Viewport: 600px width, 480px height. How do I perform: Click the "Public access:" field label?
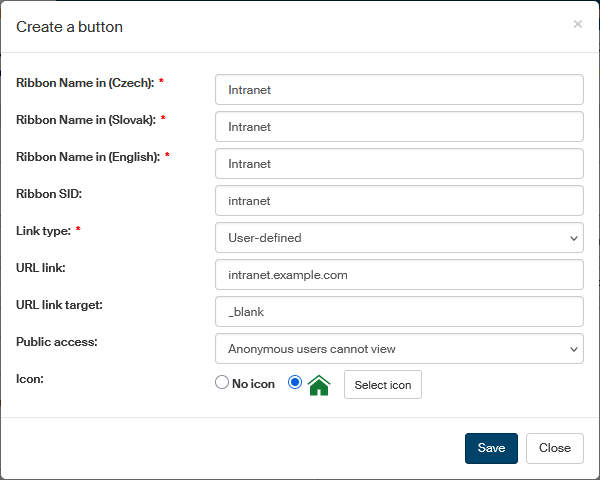(x=56, y=341)
